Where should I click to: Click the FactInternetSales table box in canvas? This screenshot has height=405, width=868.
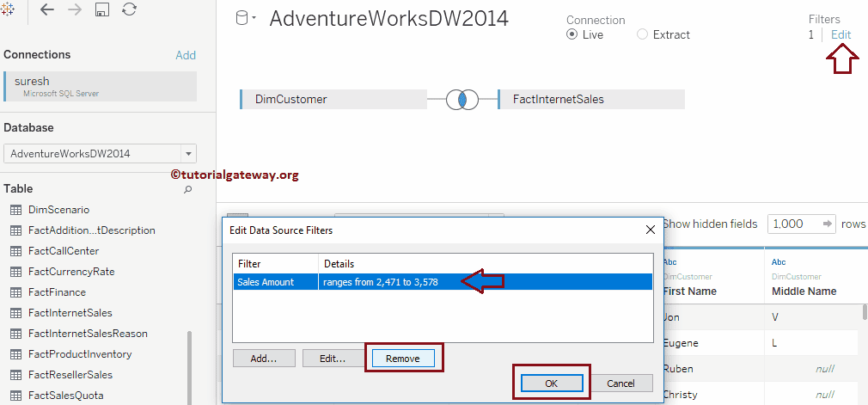[x=591, y=100]
